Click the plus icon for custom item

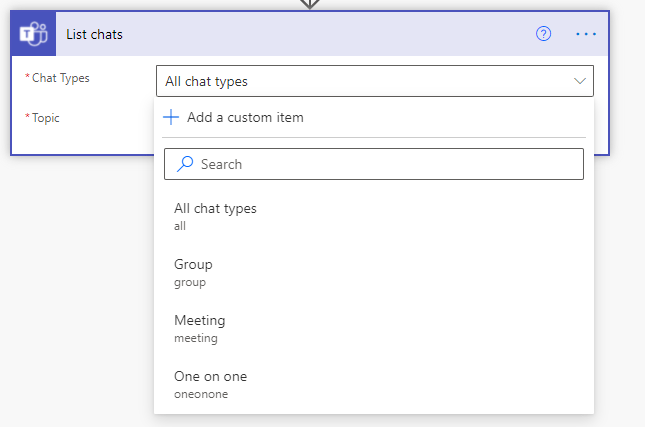(171, 117)
